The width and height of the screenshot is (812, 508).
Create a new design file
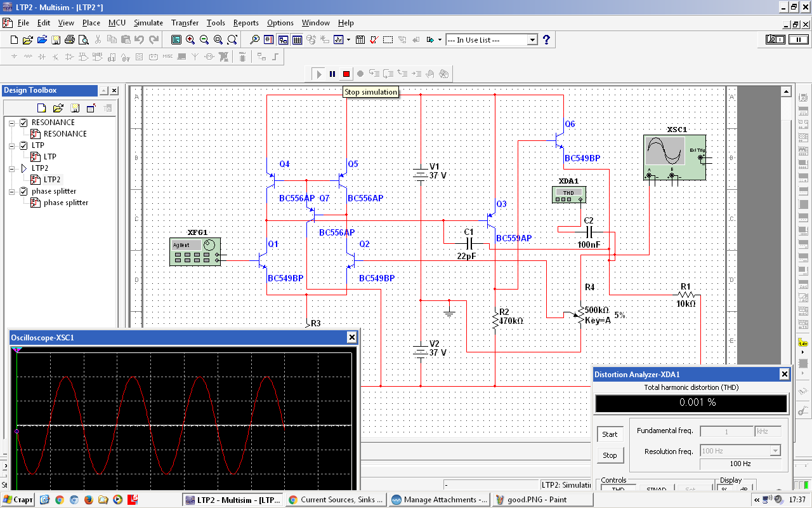(14, 39)
